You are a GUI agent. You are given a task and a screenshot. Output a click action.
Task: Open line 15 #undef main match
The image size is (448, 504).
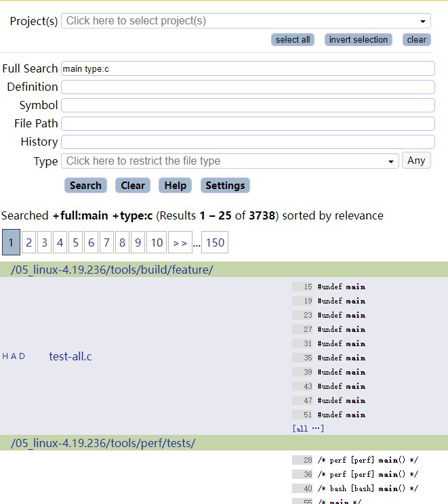pos(329,287)
